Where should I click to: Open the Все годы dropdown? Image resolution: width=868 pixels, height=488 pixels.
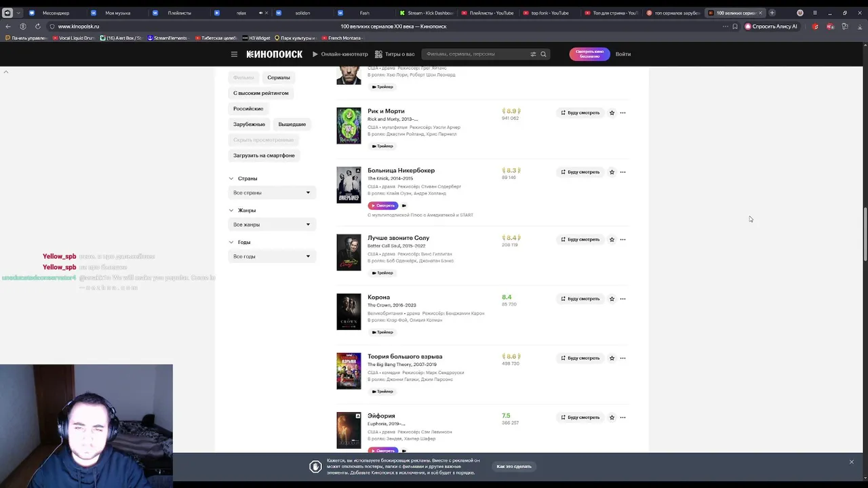272,256
